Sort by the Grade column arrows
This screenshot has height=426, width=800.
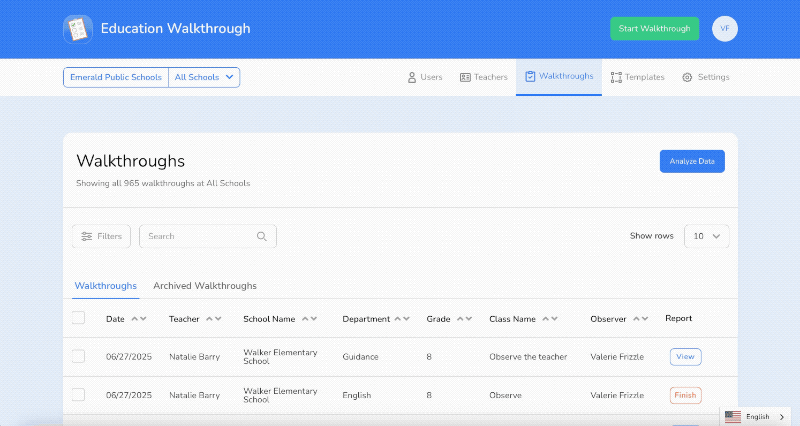click(463, 319)
